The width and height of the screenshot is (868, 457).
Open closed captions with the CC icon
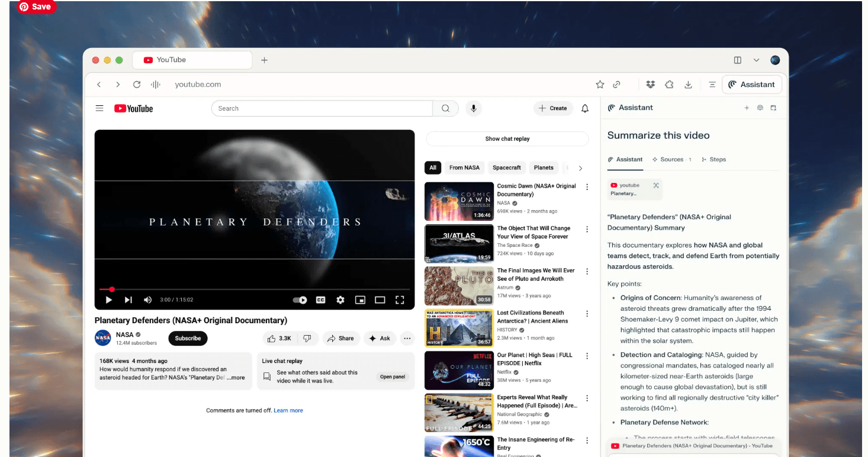pos(320,300)
